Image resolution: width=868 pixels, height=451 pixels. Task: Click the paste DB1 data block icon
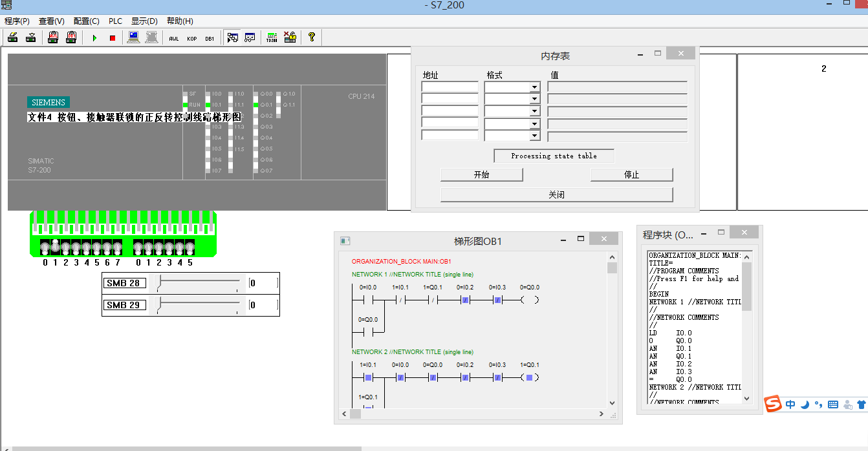[x=71, y=37]
